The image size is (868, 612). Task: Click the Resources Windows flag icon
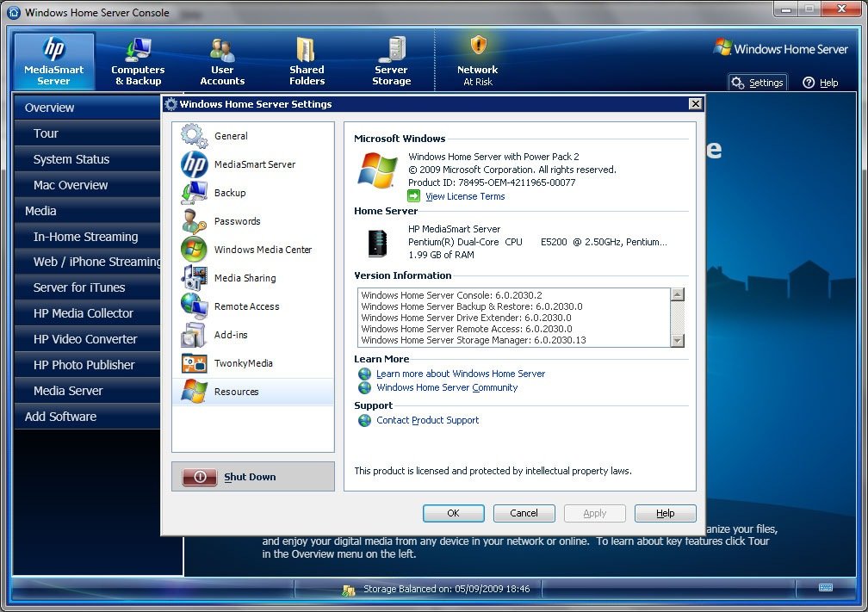pos(194,392)
